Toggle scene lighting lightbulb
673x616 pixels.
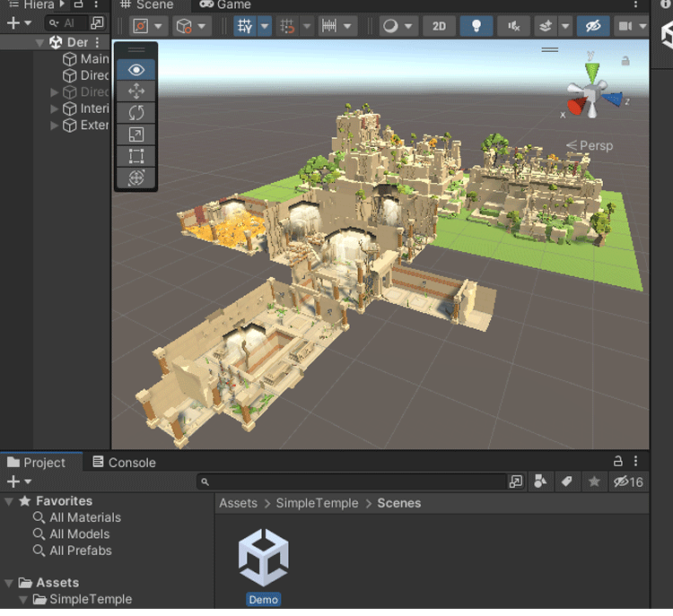click(476, 26)
